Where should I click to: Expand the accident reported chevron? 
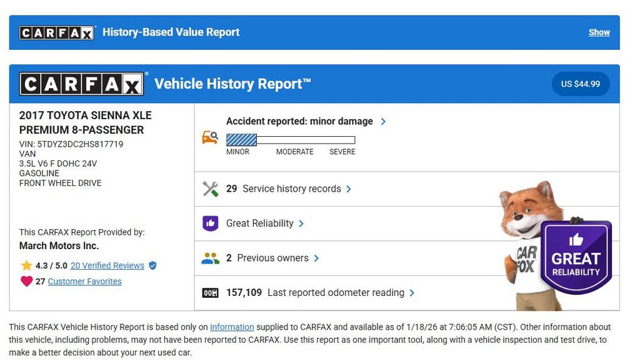point(383,122)
